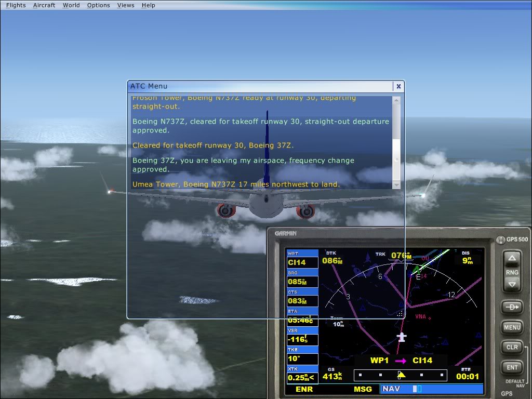Click the CI14 waypoint field on the GPS

point(302,262)
